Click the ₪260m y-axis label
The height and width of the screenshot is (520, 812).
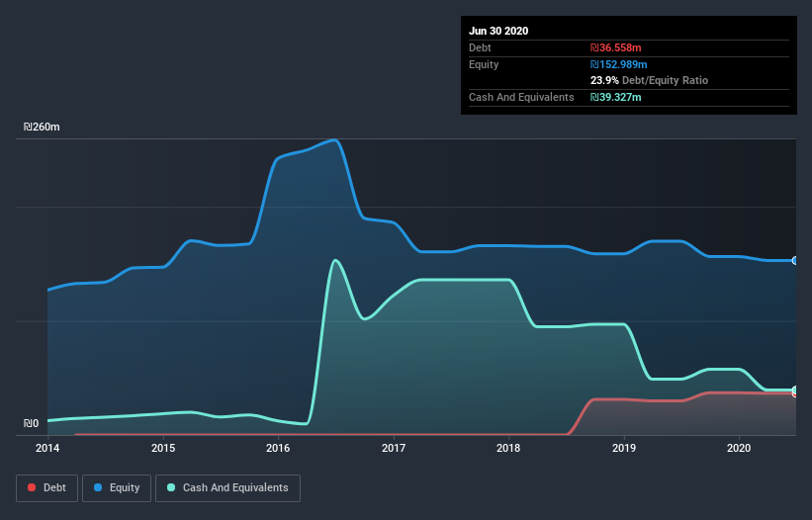tap(42, 127)
